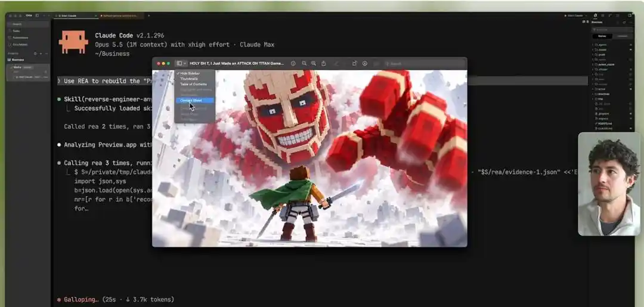Viewport: 644px width, 307px height.
Task: Click the Share icon in Preview toolbar
Action: click(x=324, y=64)
